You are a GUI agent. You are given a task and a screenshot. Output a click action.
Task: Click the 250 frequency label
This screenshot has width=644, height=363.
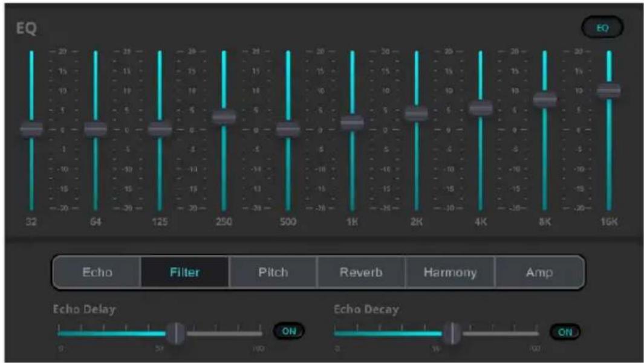(224, 222)
